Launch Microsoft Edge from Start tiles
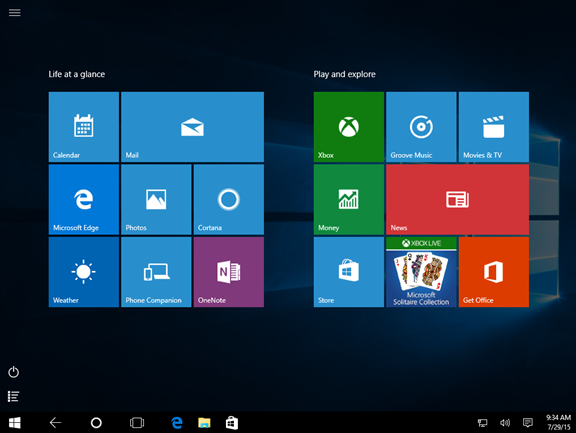576x433 pixels. [84, 199]
